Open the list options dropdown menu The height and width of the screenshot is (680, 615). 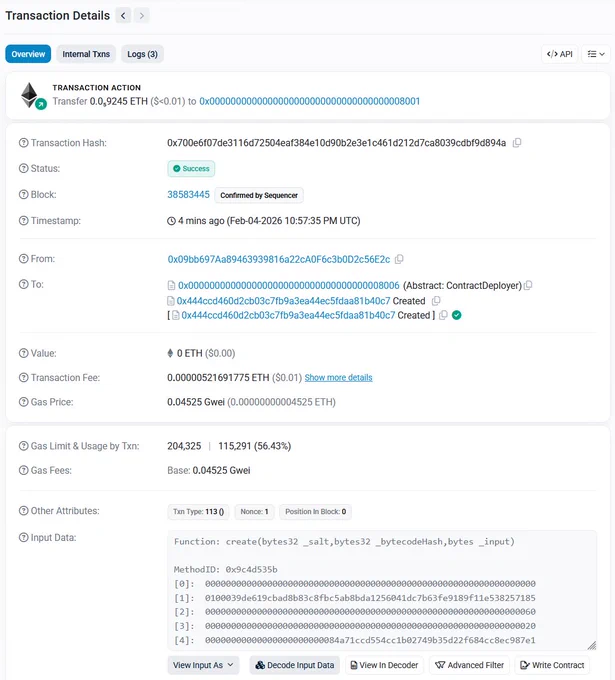coord(596,54)
